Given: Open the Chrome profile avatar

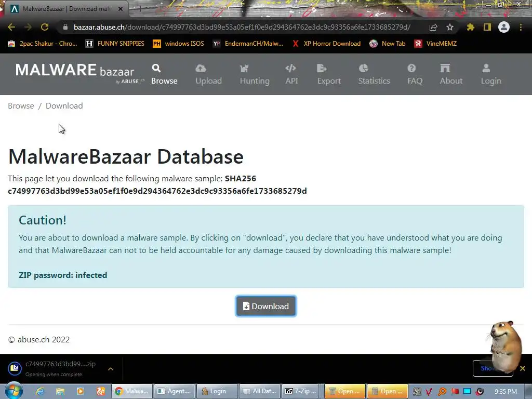Looking at the screenshot, I should [x=504, y=27].
